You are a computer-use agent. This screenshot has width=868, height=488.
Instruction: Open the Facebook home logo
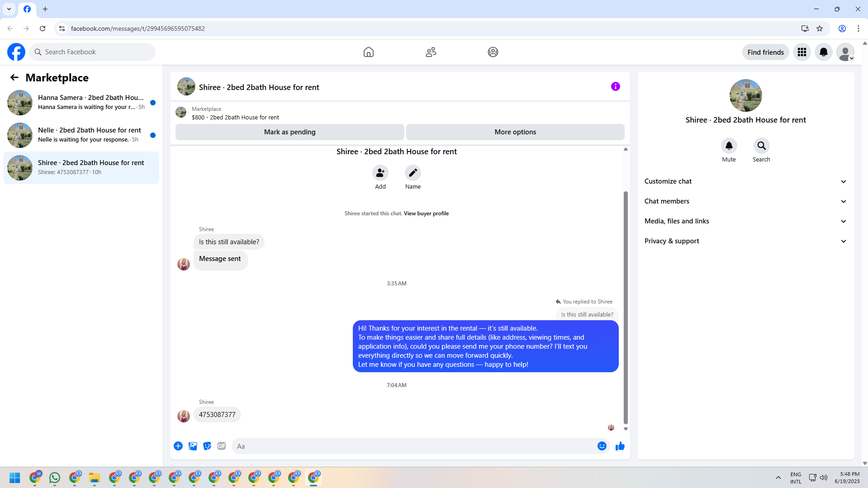(x=16, y=52)
